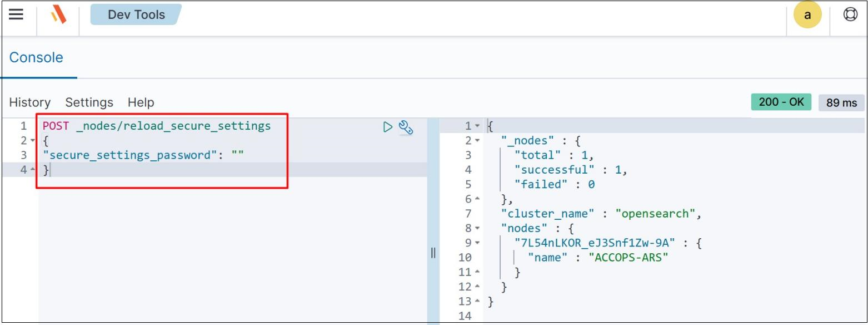Image resolution: width=868 pixels, height=325 pixels.
Task: Switch to the Console tab
Action: pos(36,58)
